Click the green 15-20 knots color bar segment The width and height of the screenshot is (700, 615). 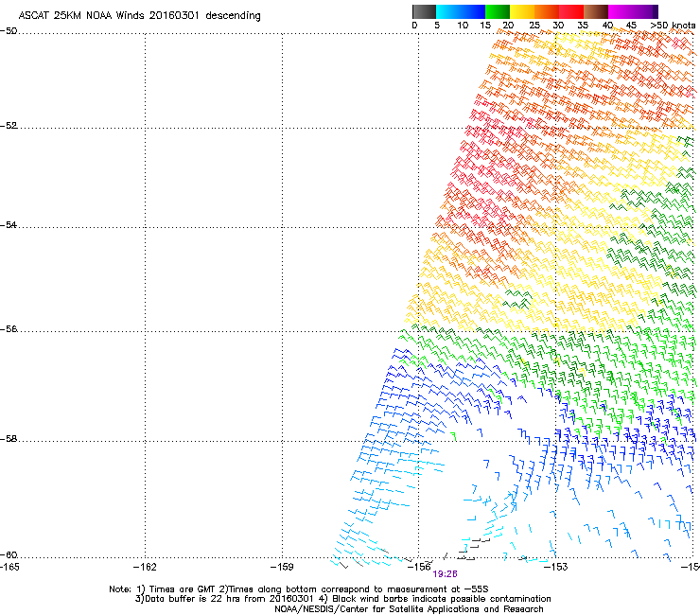[x=498, y=11]
